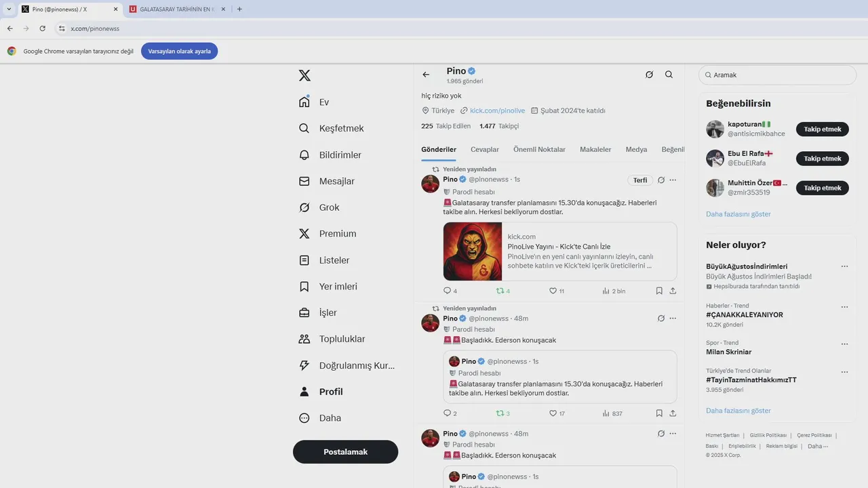Reply to post with 2 comments
This screenshot has height=488, width=868.
pyautogui.click(x=450, y=413)
